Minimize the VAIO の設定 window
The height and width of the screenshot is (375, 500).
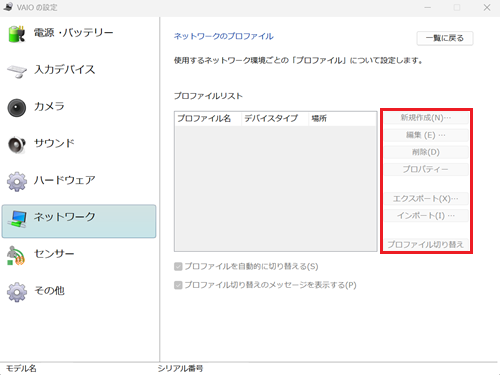pyautogui.click(x=428, y=7)
